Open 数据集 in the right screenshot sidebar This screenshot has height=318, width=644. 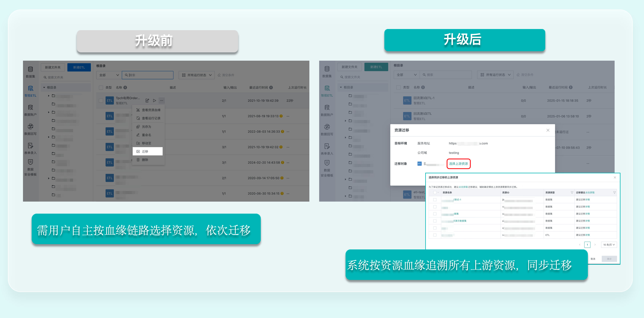[x=327, y=72]
